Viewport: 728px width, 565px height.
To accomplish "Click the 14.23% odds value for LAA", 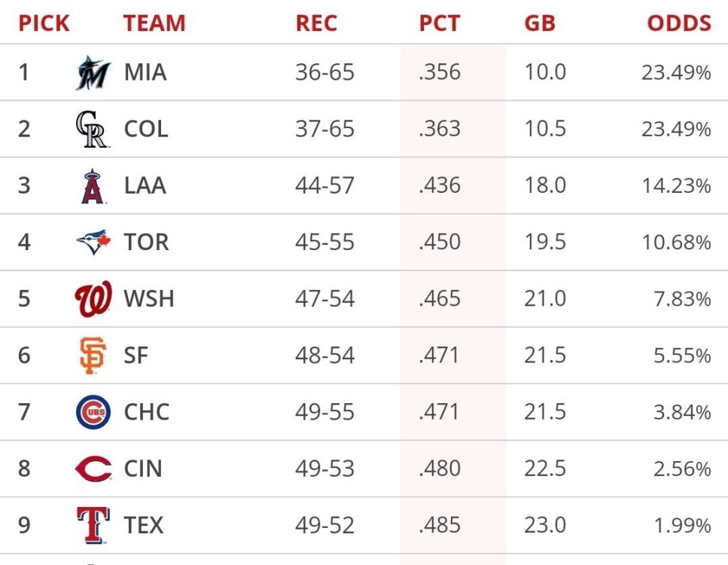I will tap(676, 186).
